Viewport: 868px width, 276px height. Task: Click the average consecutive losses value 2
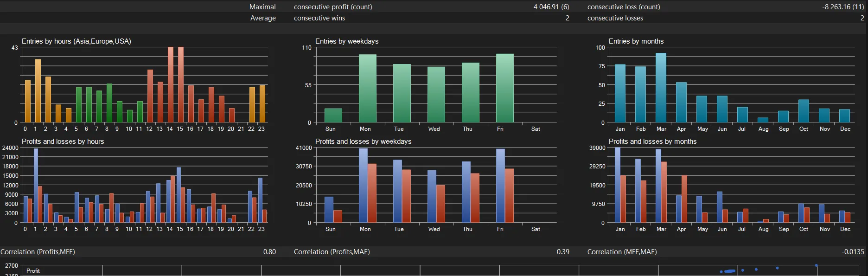click(862, 18)
